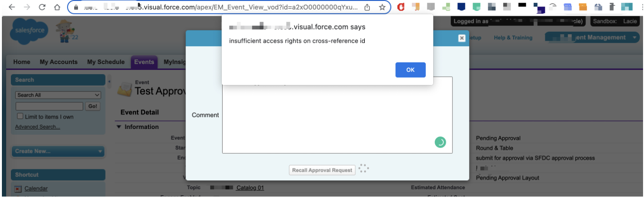
Task: Click the green Grammarly icon in comment box
Action: (440, 142)
